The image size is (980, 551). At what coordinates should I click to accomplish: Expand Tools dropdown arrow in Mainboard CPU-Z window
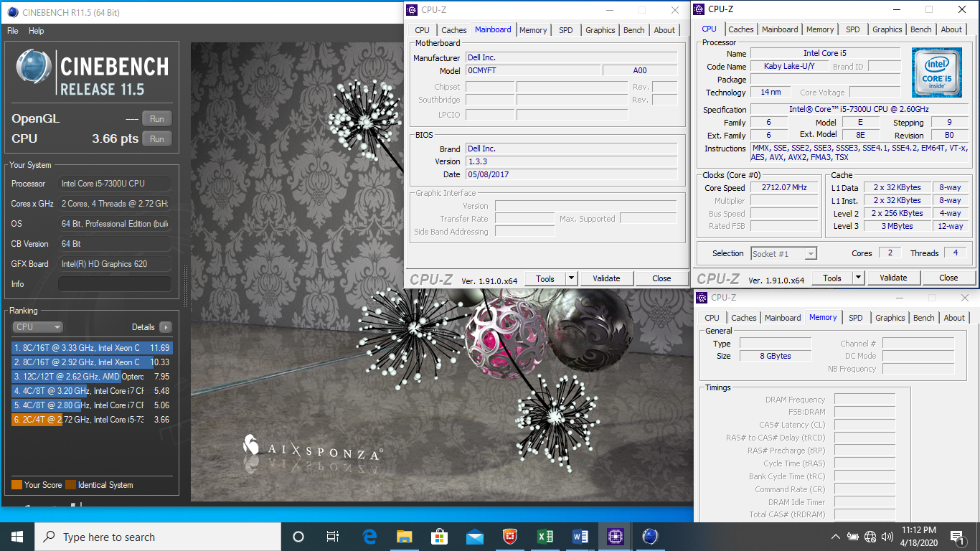[572, 278]
